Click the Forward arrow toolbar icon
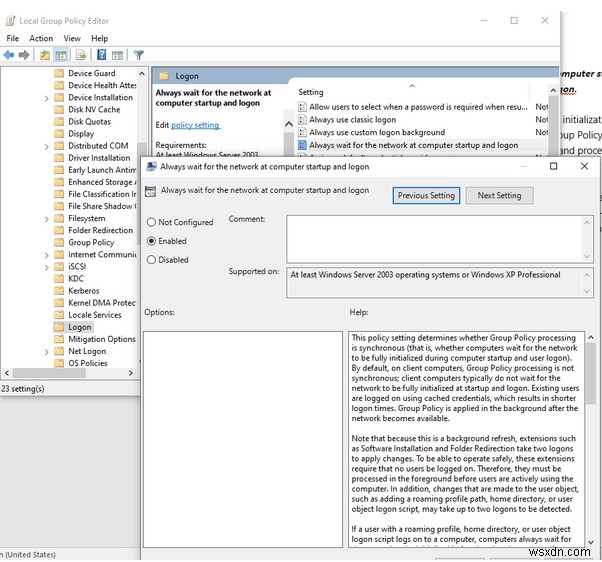This screenshot has width=602, height=562. coord(24,55)
